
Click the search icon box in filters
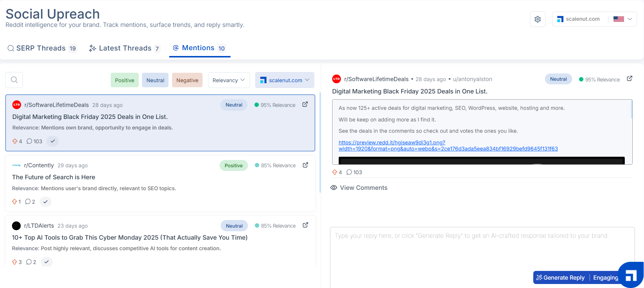pos(14,80)
